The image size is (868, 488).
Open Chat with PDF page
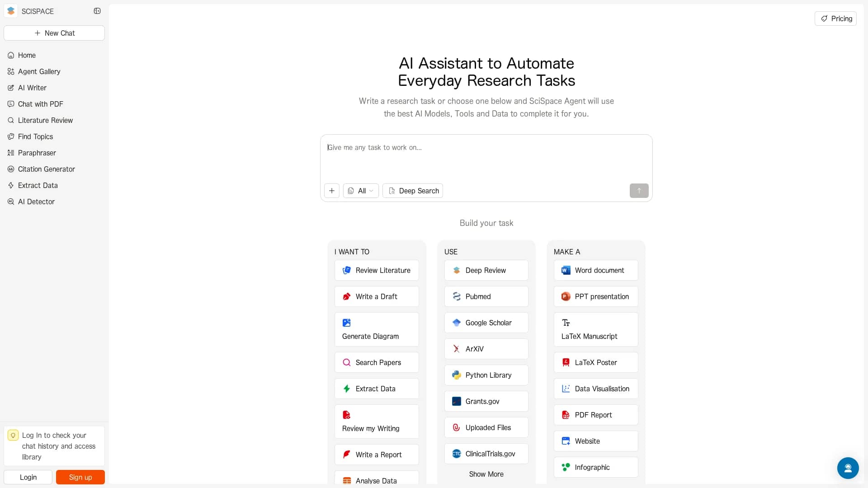click(54, 104)
